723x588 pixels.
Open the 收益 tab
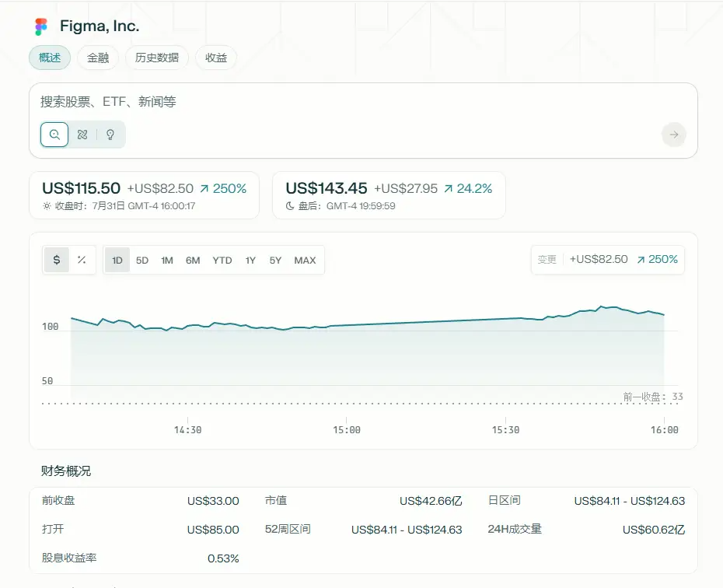click(x=216, y=58)
